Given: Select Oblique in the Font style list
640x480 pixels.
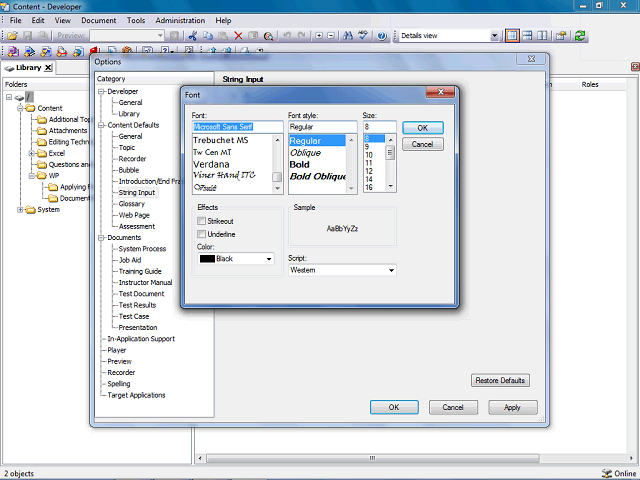Looking at the screenshot, I should [306, 153].
